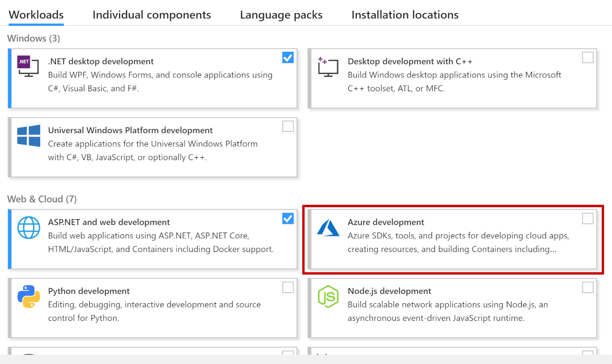The image size is (612, 364).
Task: Click 'Azure SDKs, tools, and projects' description
Action: pos(458,242)
